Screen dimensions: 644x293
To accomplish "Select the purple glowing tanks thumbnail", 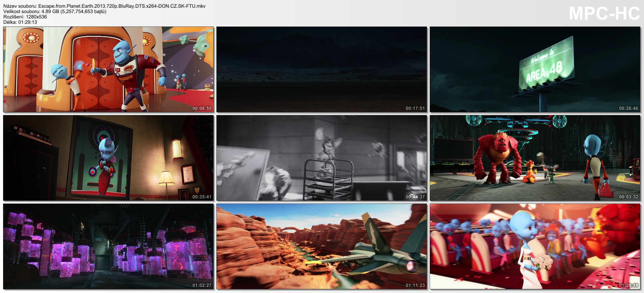I will point(108,246).
